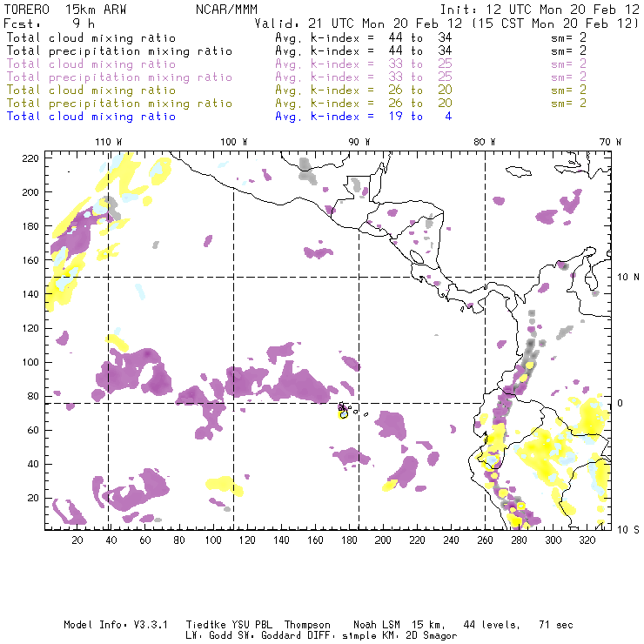The height and width of the screenshot is (644, 644).
Task: Select the "44 levels," footer text
Action: coord(492,625)
